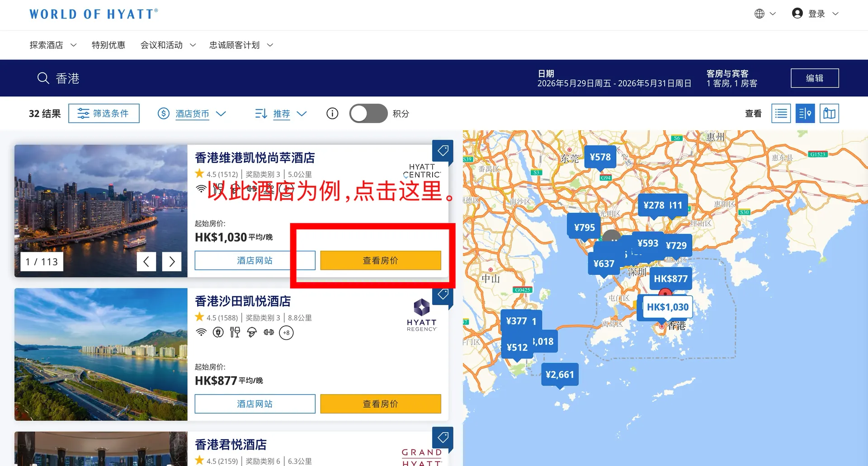
Task: Select the ¥795 map price marker
Action: tap(584, 227)
